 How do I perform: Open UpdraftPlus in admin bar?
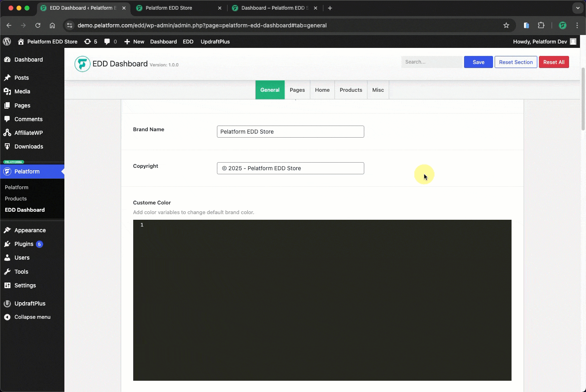coord(215,41)
